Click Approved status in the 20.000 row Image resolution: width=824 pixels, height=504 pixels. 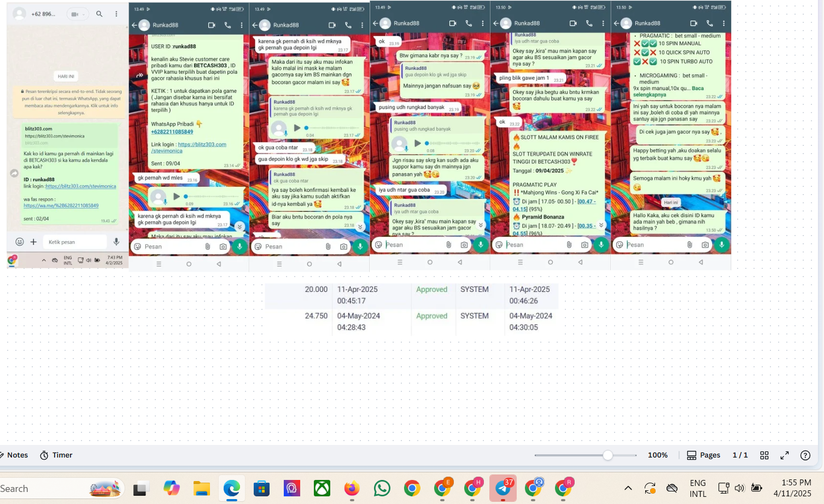[431, 289]
